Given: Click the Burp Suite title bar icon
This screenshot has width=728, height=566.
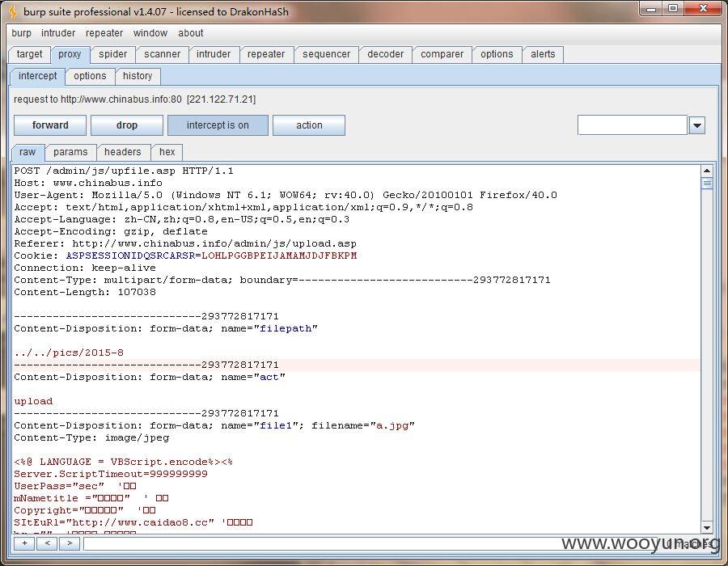Looking at the screenshot, I should point(13,11).
